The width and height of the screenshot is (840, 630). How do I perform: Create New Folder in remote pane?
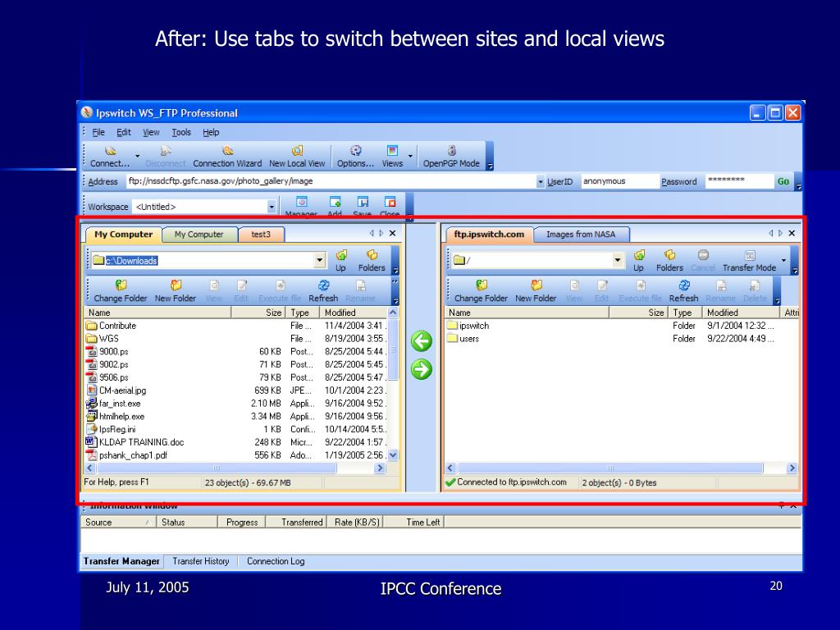point(536,291)
